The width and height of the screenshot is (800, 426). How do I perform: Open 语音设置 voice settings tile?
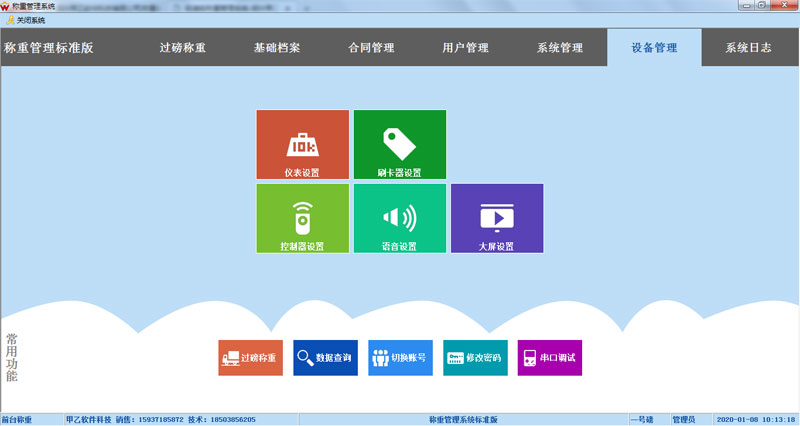pyautogui.click(x=400, y=218)
